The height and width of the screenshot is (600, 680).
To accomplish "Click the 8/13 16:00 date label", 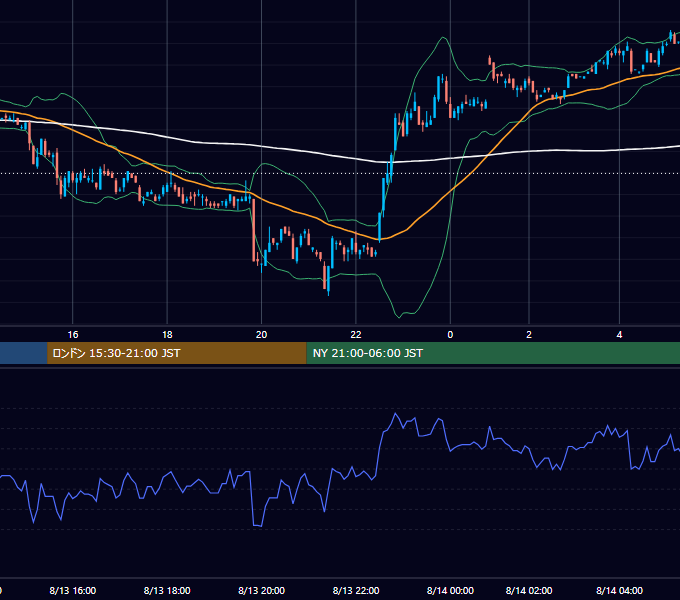I will tap(72, 590).
